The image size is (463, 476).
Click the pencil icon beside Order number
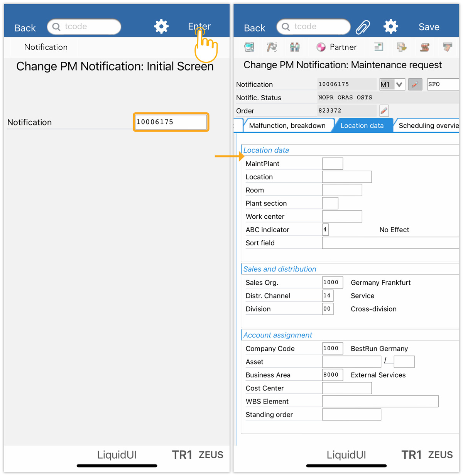pyautogui.click(x=384, y=111)
